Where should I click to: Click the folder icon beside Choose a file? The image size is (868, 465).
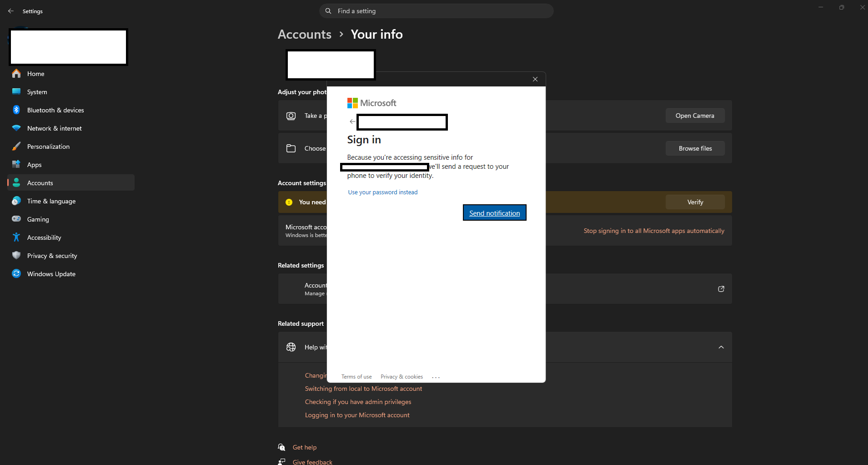click(x=291, y=148)
